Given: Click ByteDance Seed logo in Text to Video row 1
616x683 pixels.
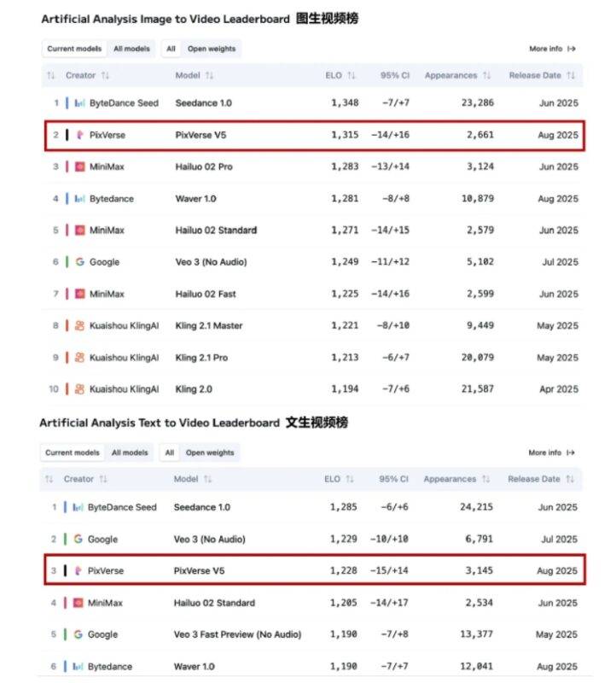Looking at the screenshot, I should click(78, 507).
